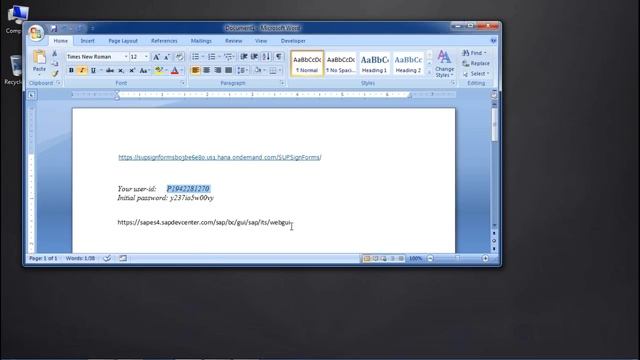Open the Times New Roman font dropdown
This screenshot has width=640, height=360.
tap(126, 57)
